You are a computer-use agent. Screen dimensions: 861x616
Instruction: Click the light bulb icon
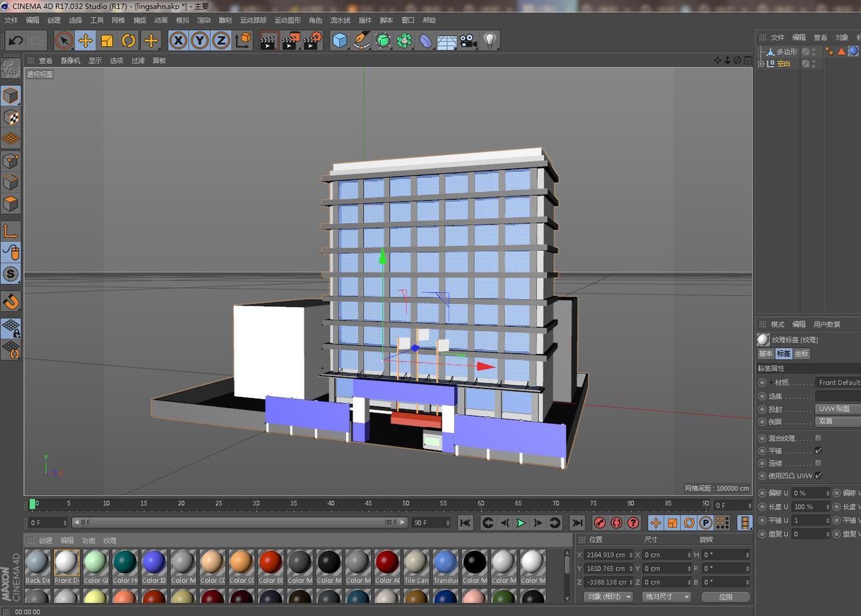point(490,41)
